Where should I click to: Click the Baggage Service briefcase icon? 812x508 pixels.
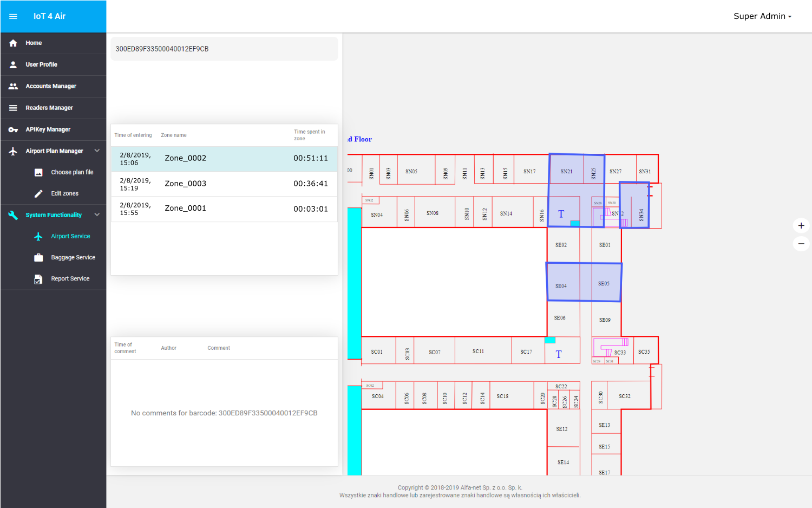(38, 257)
